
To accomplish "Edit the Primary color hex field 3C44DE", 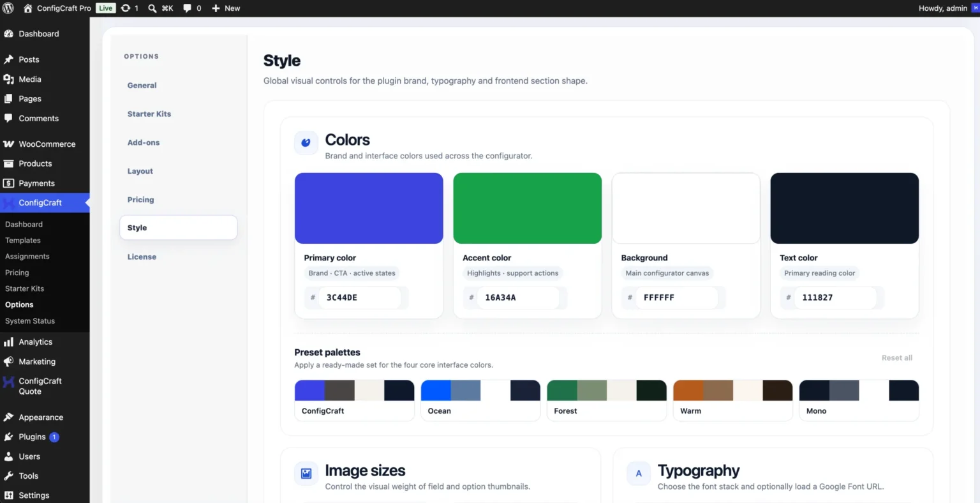I will point(360,297).
